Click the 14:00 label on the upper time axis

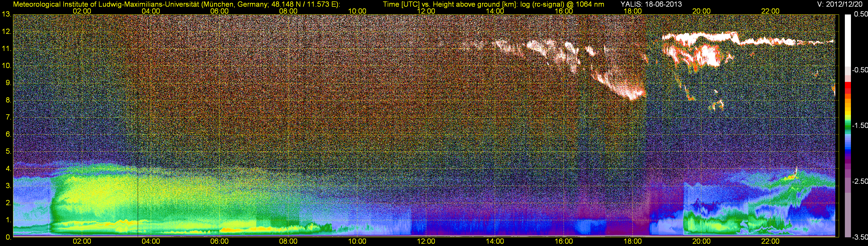495,11
